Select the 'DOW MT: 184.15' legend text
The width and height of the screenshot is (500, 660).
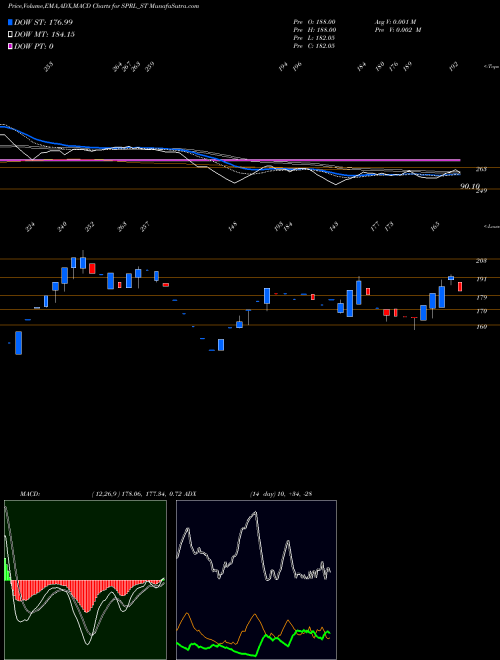pos(44,35)
